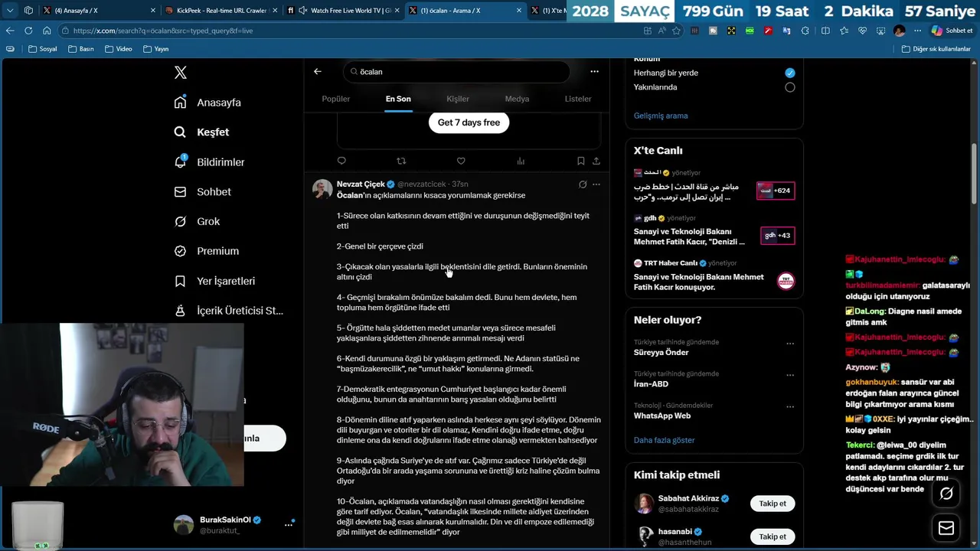Image resolution: width=980 pixels, height=551 pixels.
Task: Open the gdh live broadcast +43 thumbnail
Action: (777, 236)
